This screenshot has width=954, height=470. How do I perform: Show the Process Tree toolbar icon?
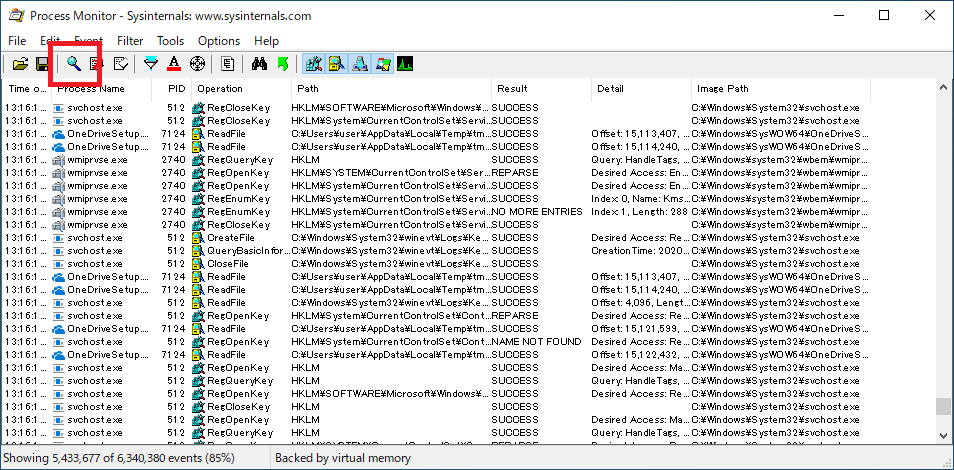pos(228,63)
